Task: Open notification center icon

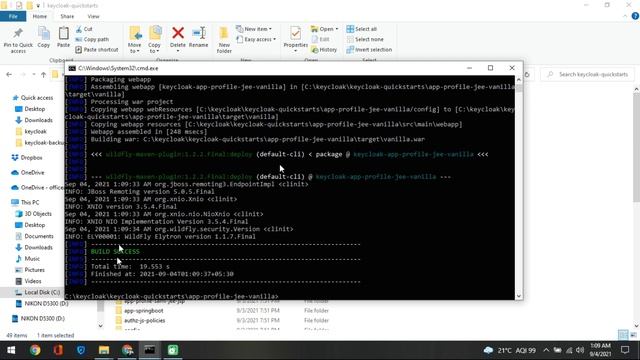Action: 625,350
